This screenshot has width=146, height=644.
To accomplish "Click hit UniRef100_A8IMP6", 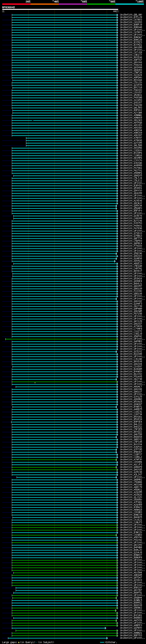I will pos(131,158).
